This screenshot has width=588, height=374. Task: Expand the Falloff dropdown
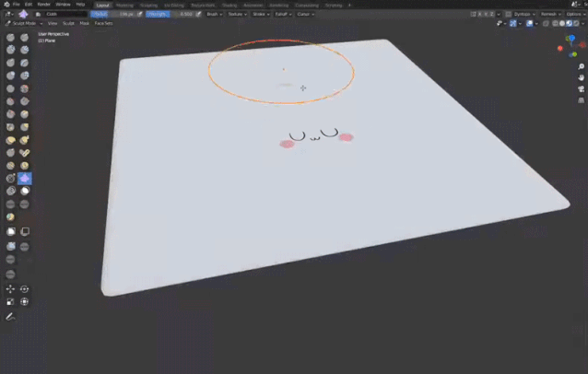281,14
